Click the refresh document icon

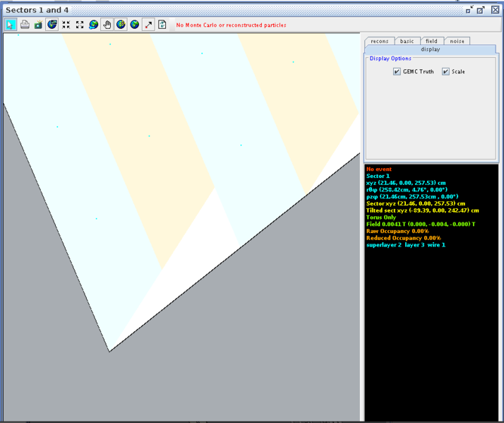coord(162,25)
